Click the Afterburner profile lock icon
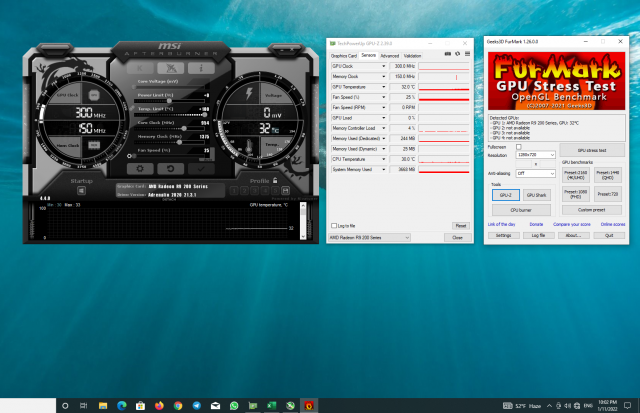 pos(275,180)
